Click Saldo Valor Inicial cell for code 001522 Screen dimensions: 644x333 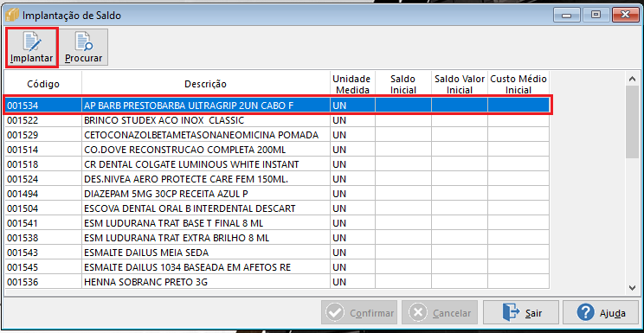[459, 120]
